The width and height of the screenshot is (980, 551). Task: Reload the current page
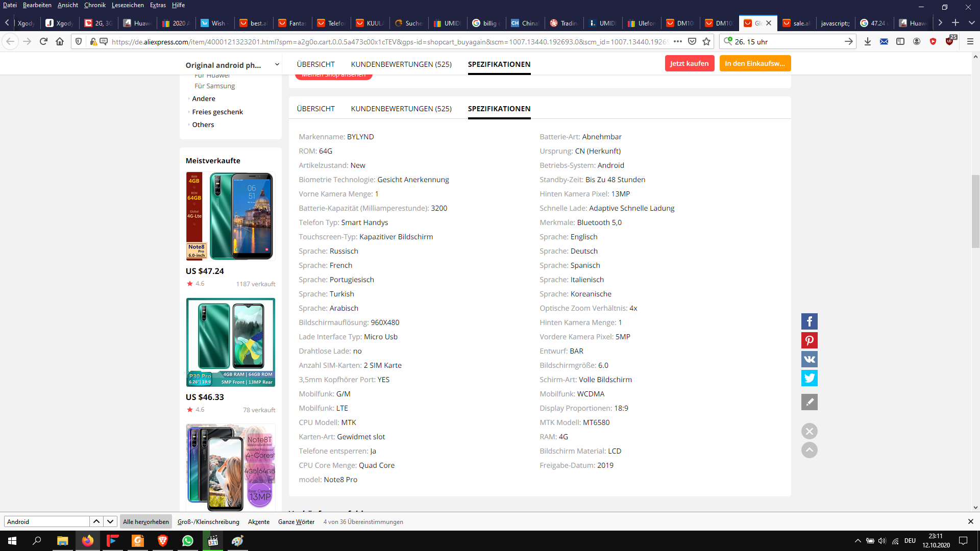[43, 41]
